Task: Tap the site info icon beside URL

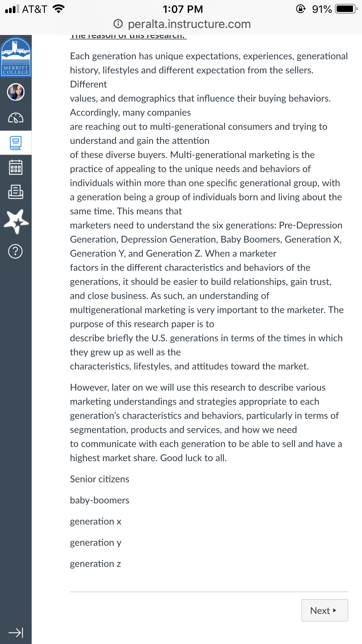Action: pyautogui.click(x=118, y=24)
